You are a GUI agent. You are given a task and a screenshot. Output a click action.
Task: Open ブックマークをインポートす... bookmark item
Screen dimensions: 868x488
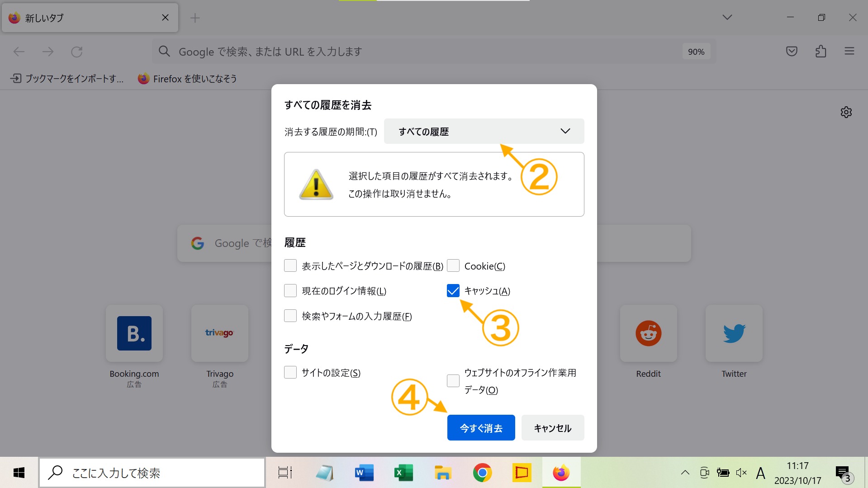coord(66,79)
